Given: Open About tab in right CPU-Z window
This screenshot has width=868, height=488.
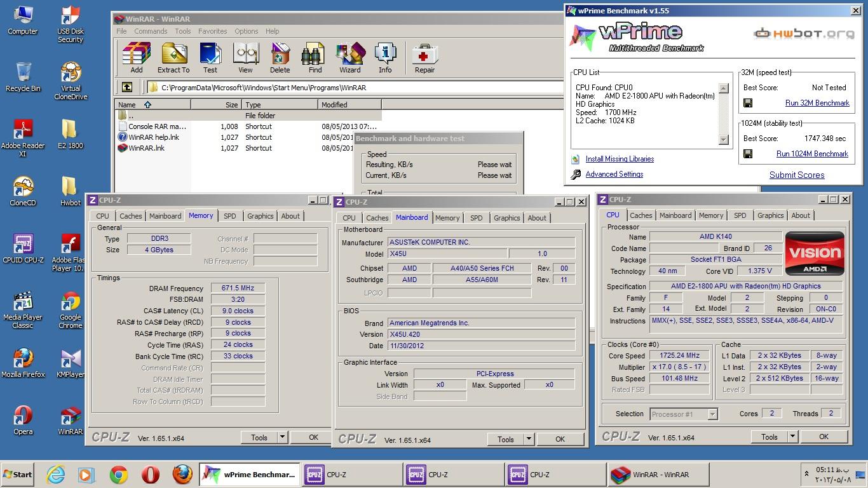Looking at the screenshot, I should pos(800,215).
